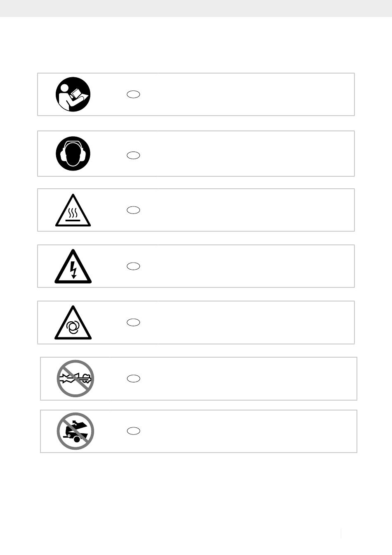Select the crossed-out spraying nozzle prohibition sign
392x555 pixels.
(x=76, y=379)
